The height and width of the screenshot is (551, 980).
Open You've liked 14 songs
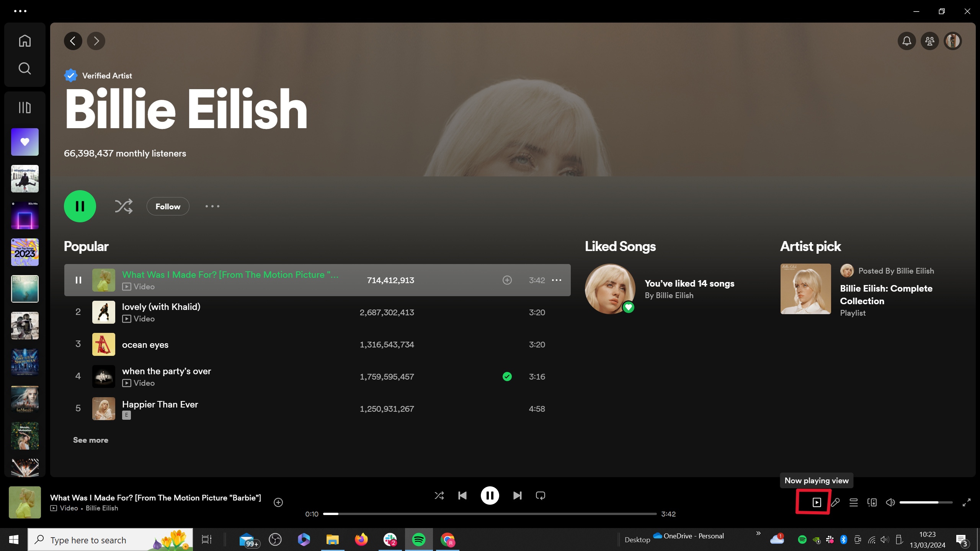(x=689, y=284)
